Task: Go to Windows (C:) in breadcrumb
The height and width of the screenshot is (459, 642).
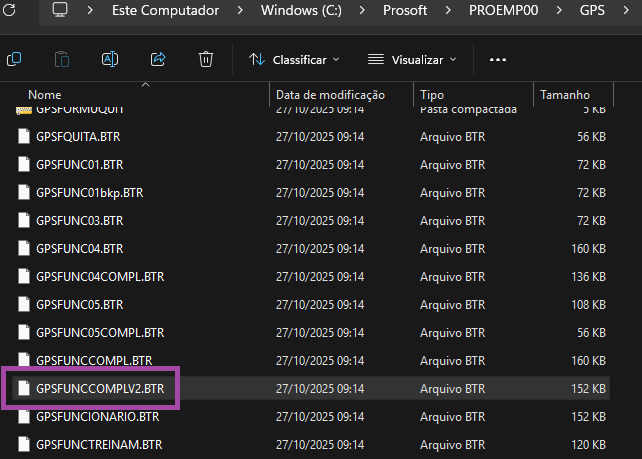Action: click(301, 10)
